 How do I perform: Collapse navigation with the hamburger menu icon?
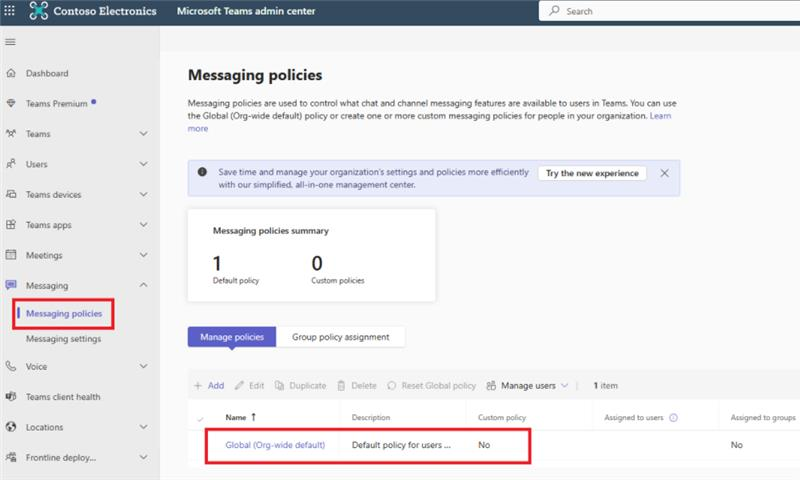tap(10, 42)
